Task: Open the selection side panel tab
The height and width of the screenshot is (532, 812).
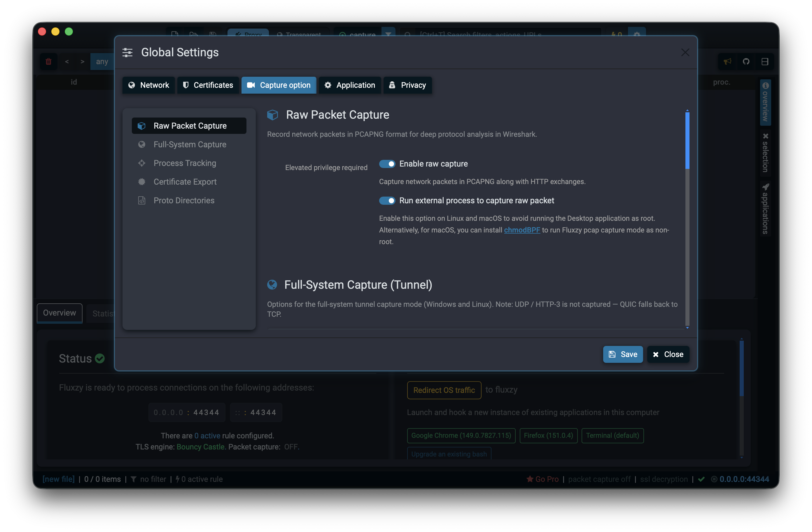Action: point(765,152)
